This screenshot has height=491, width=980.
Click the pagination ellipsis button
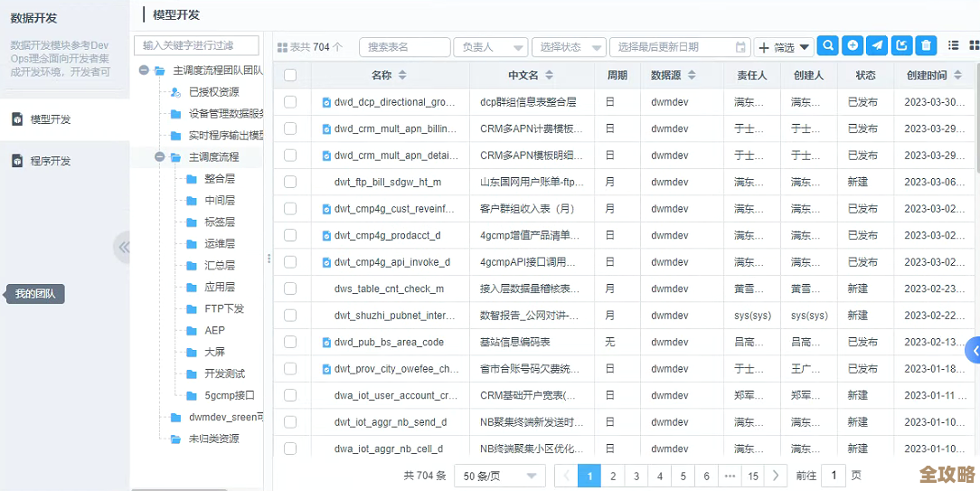pyautogui.click(x=730, y=476)
